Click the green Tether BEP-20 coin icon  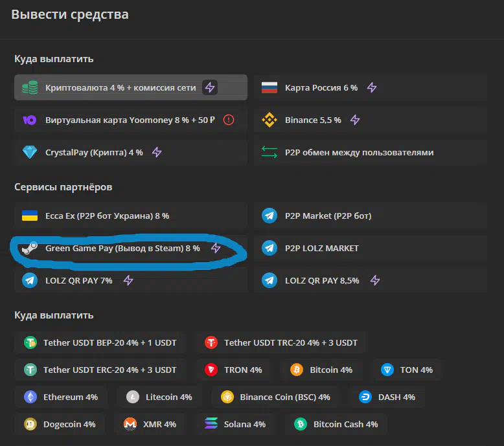[x=30, y=342]
